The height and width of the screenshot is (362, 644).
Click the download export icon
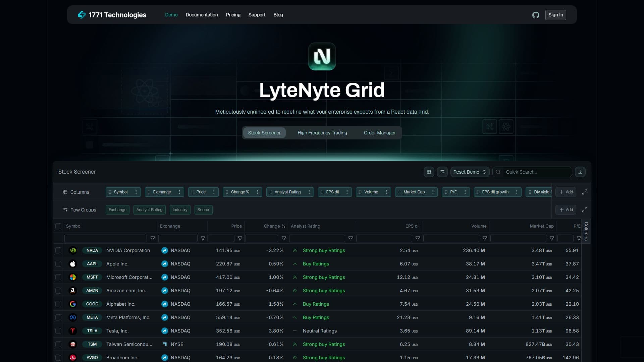[580, 172]
